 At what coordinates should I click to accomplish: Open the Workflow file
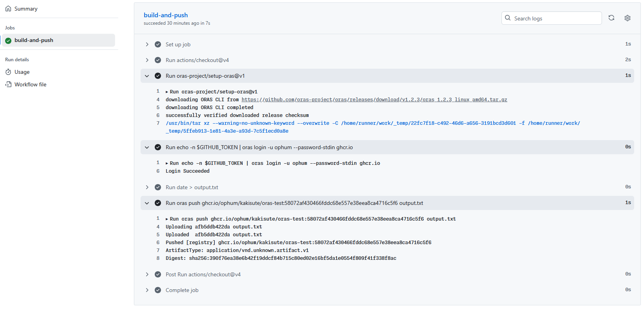pyautogui.click(x=30, y=84)
